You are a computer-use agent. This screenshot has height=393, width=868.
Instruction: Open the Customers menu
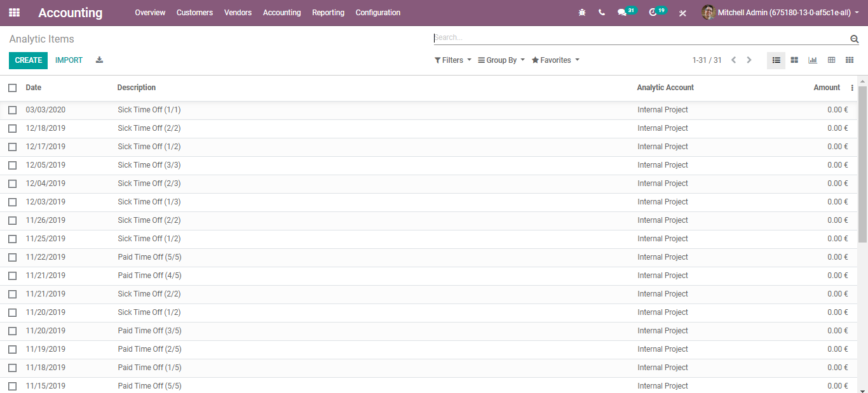pos(194,13)
